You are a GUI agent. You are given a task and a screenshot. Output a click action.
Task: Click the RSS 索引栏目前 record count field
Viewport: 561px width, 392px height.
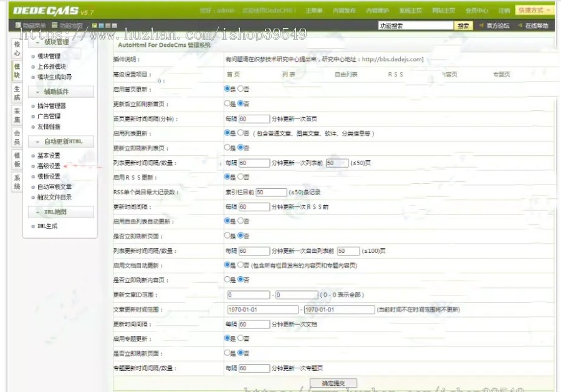point(271,192)
